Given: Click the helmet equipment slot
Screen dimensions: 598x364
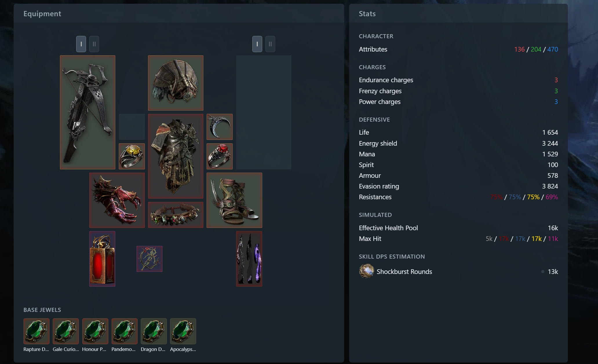Looking at the screenshot, I should coord(176,83).
